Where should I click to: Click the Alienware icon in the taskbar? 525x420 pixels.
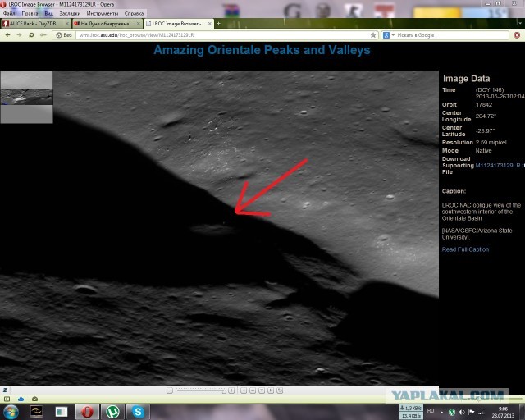[36, 410]
